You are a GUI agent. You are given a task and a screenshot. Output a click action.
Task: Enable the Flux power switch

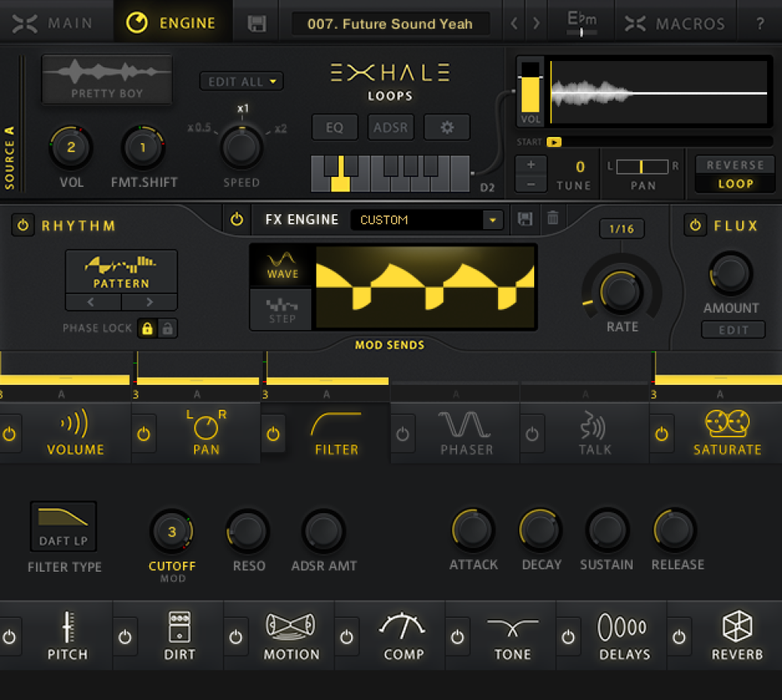[x=694, y=225]
